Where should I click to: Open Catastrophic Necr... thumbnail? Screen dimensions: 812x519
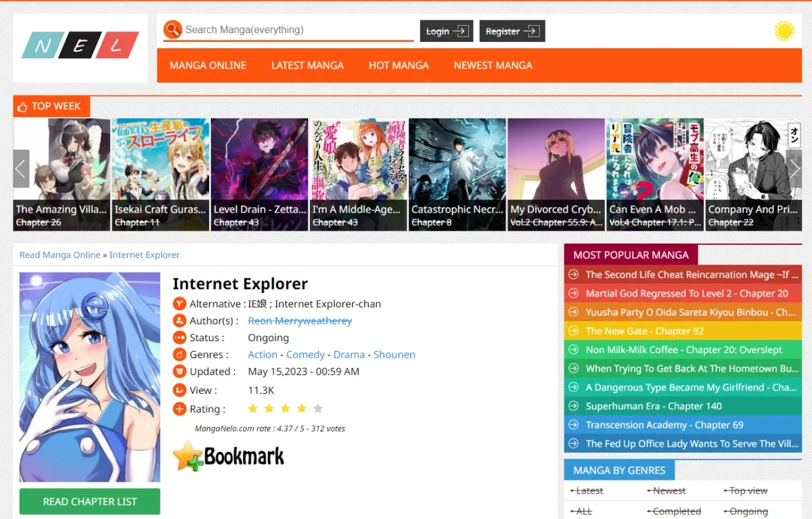tap(457, 175)
